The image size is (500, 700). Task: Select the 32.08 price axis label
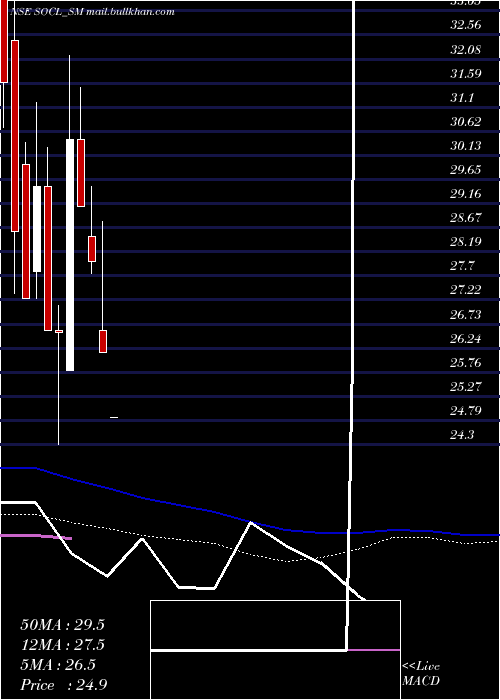(x=466, y=49)
